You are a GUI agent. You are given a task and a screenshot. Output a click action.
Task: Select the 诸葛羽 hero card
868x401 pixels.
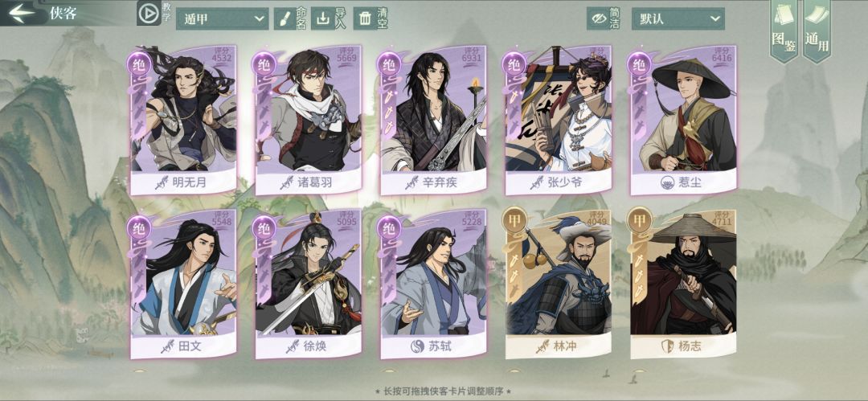tap(309, 121)
